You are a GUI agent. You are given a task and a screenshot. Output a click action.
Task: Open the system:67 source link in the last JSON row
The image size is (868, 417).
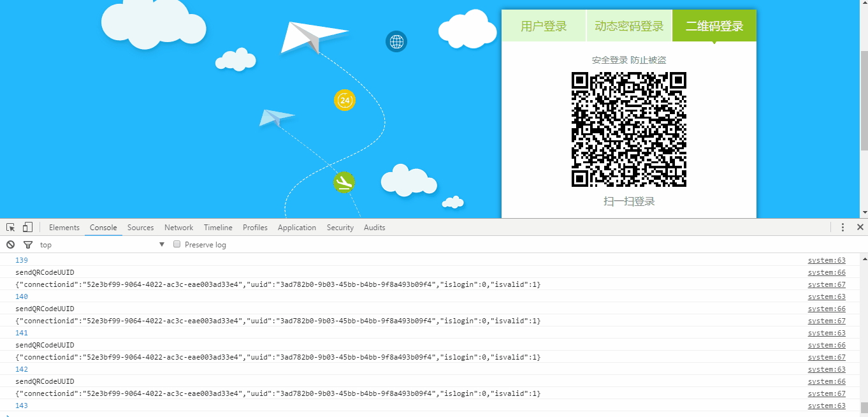[826, 393]
